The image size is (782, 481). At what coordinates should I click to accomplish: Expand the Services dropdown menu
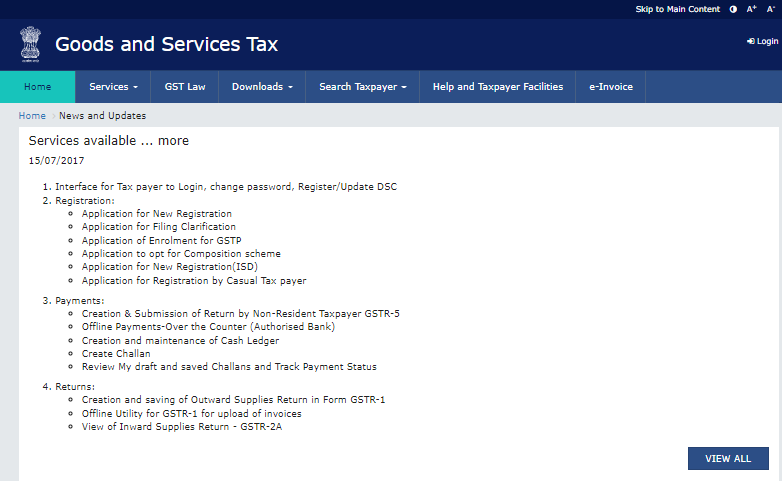pos(112,87)
